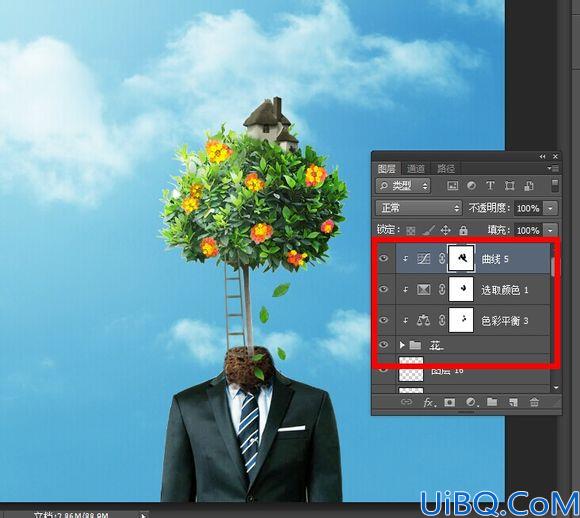Click mask link icon on 选取颜色 1
This screenshot has width=580, height=518.
click(x=442, y=289)
